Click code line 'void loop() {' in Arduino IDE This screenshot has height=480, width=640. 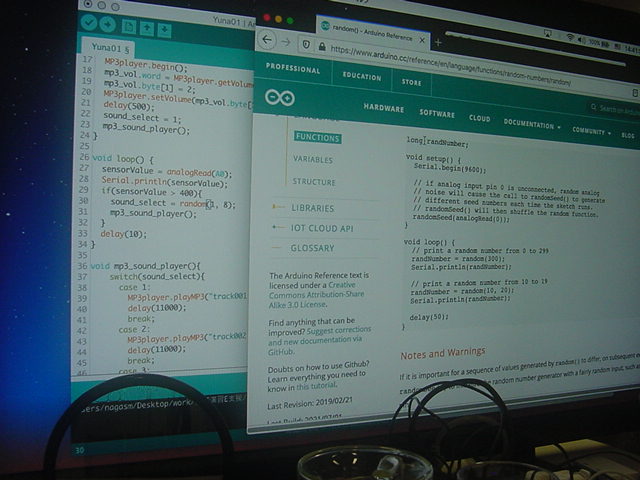click(x=122, y=158)
